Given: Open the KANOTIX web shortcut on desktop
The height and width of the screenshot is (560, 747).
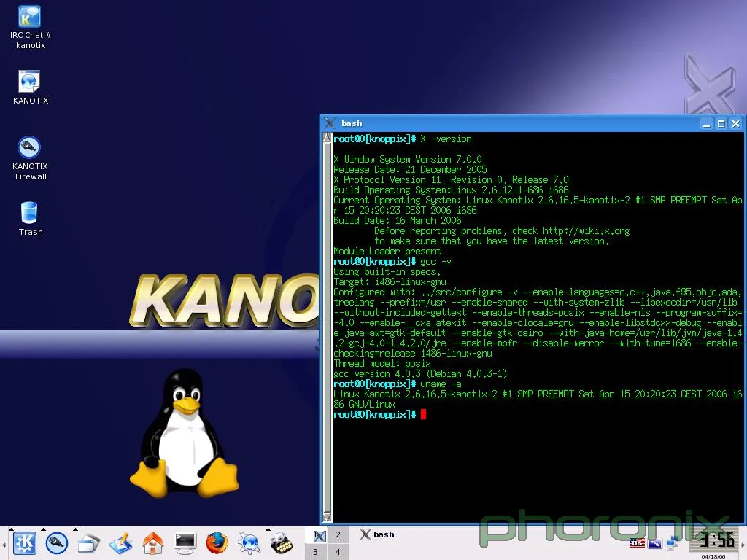Looking at the screenshot, I should tap(29, 87).
